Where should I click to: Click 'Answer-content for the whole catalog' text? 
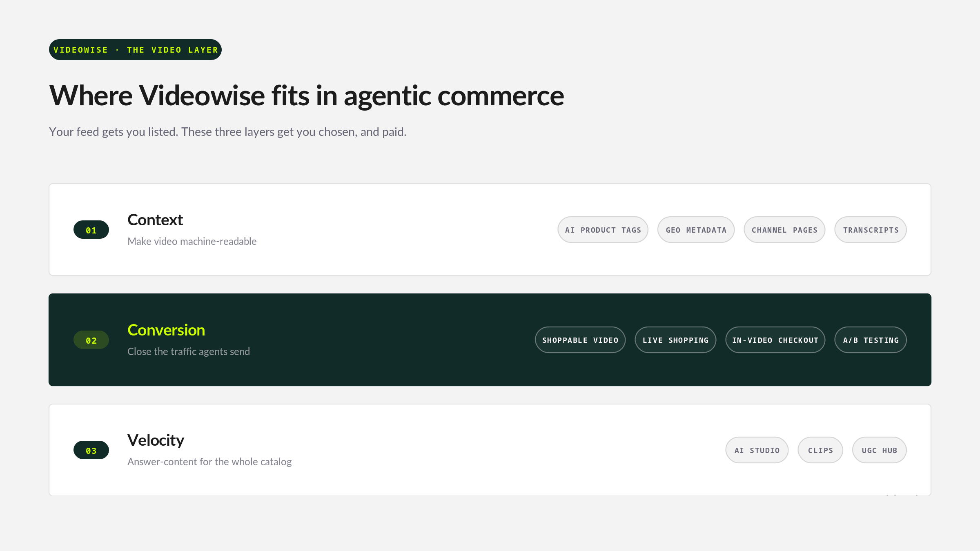(x=209, y=462)
